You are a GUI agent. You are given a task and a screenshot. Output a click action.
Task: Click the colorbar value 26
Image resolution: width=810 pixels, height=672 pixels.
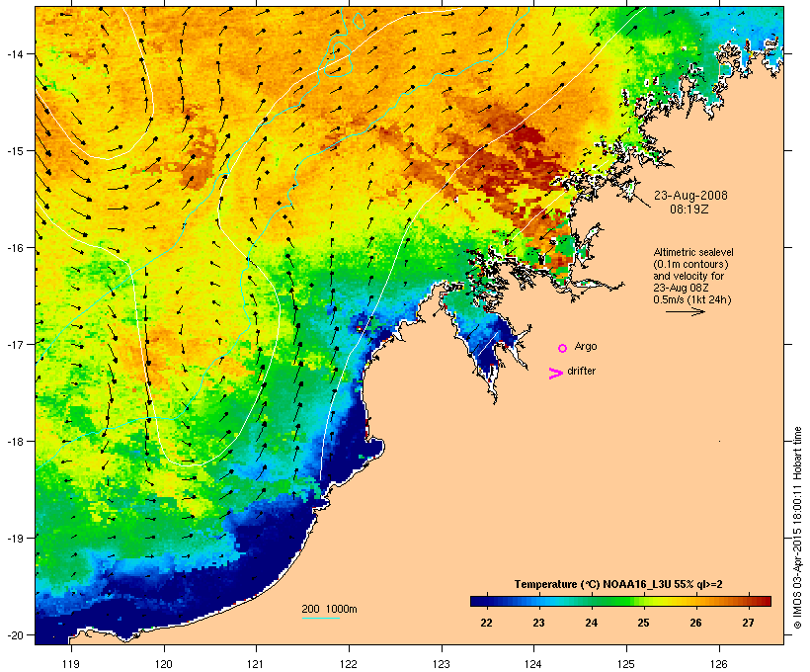(x=695, y=623)
